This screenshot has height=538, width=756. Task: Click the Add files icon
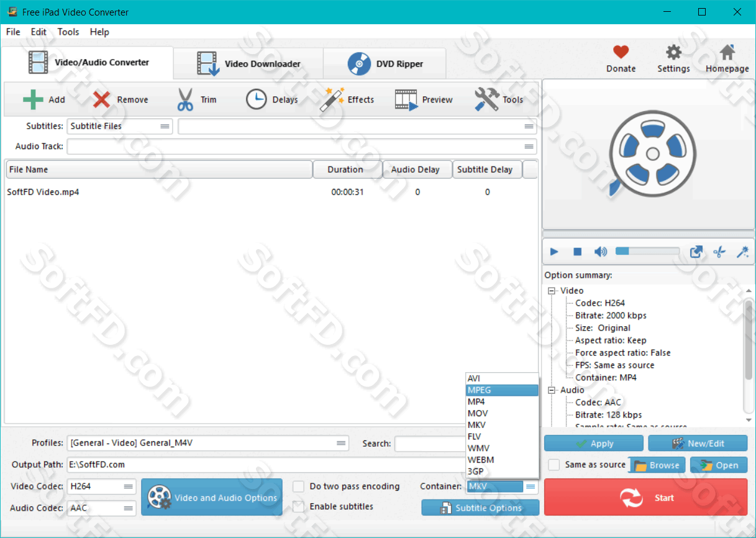(33, 99)
